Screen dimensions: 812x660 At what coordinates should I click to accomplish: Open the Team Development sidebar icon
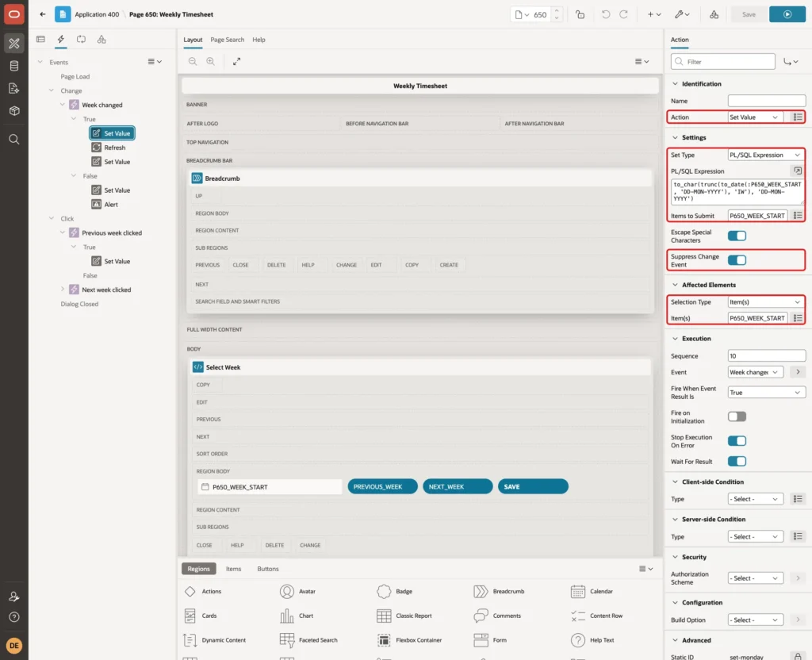tap(14, 88)
